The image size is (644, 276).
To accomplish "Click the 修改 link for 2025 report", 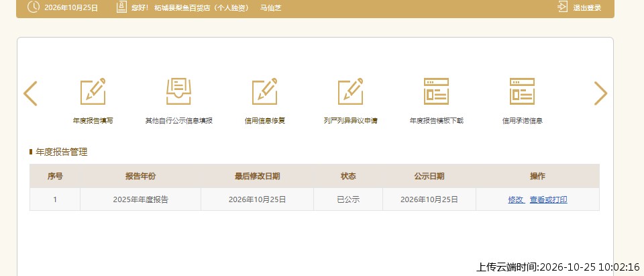I will pos(516,200).
